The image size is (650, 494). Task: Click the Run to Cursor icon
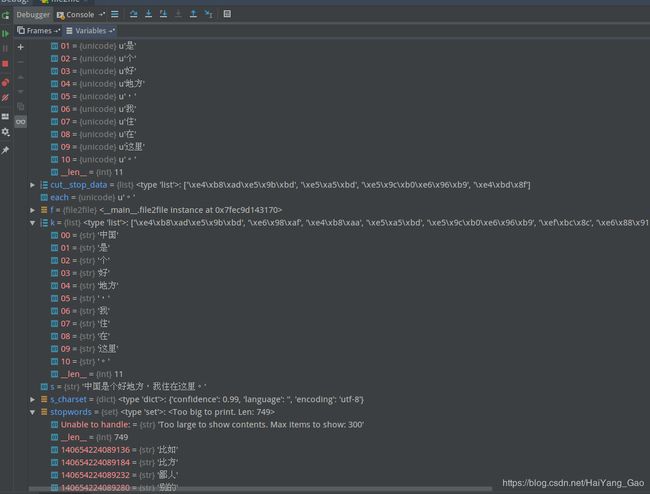[x=209, y=14]
